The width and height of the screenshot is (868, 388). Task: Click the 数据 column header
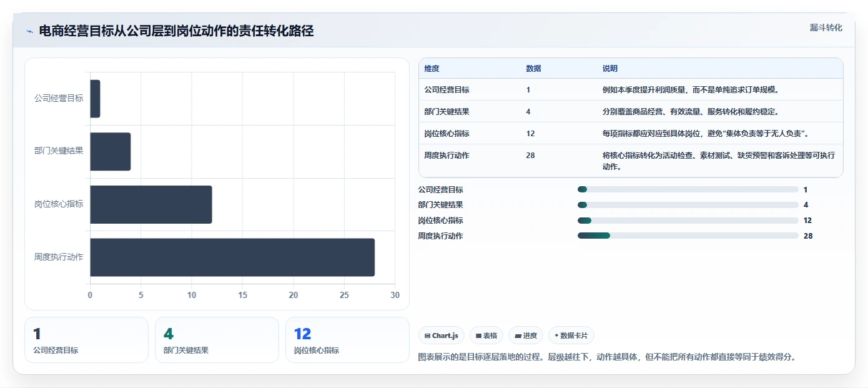click(x=534, y=69)
